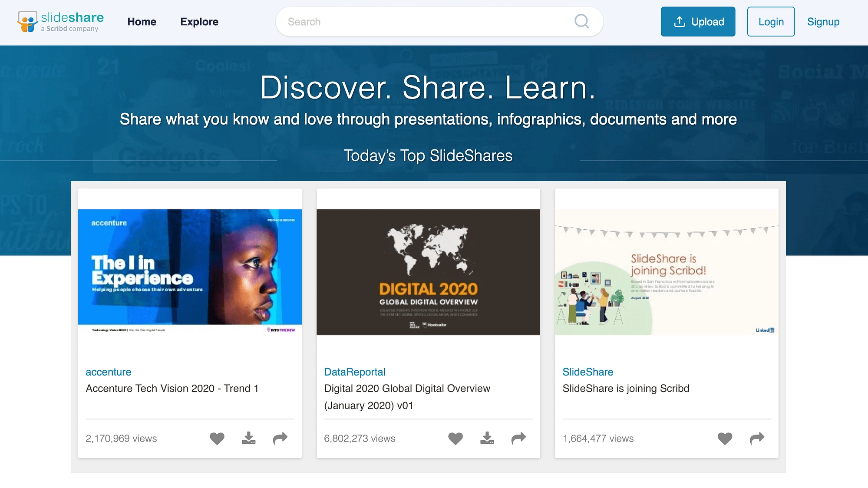
Task: Like the Accenture Tech Vision slideshow
Action: click(217, 439)
